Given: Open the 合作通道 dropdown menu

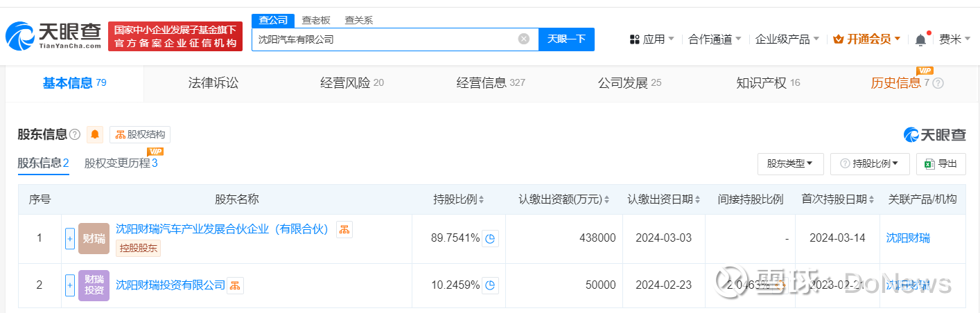Looking at the screenshot, I should pyautogui.click(x=715, y=39).
